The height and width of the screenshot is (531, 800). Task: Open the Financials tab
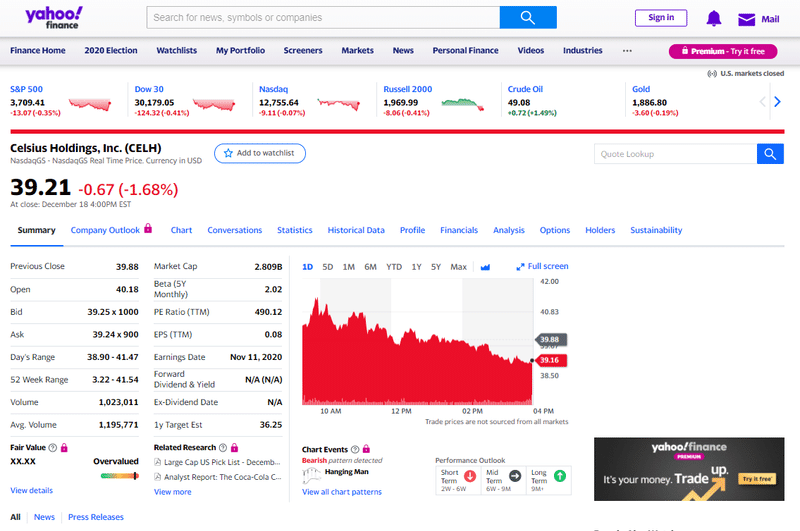459,230
